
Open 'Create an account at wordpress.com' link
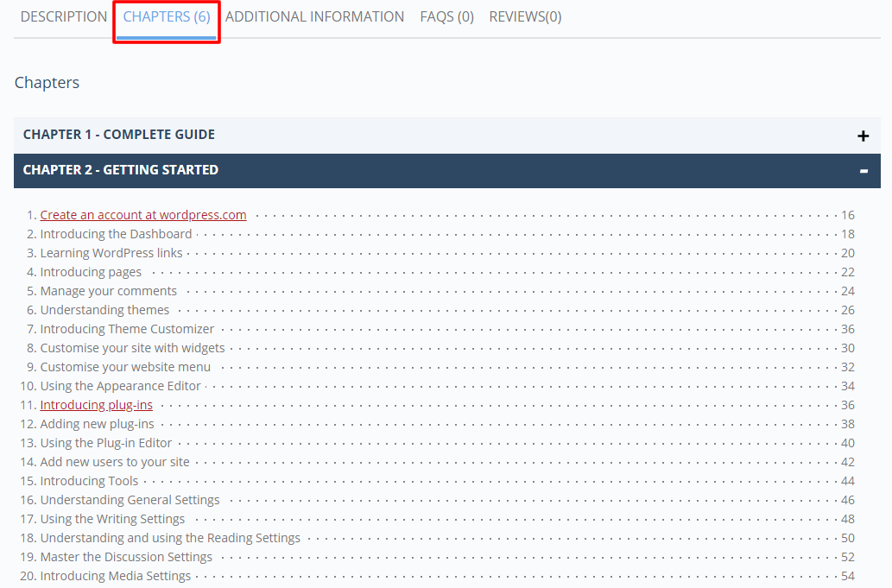pos(143,215)
